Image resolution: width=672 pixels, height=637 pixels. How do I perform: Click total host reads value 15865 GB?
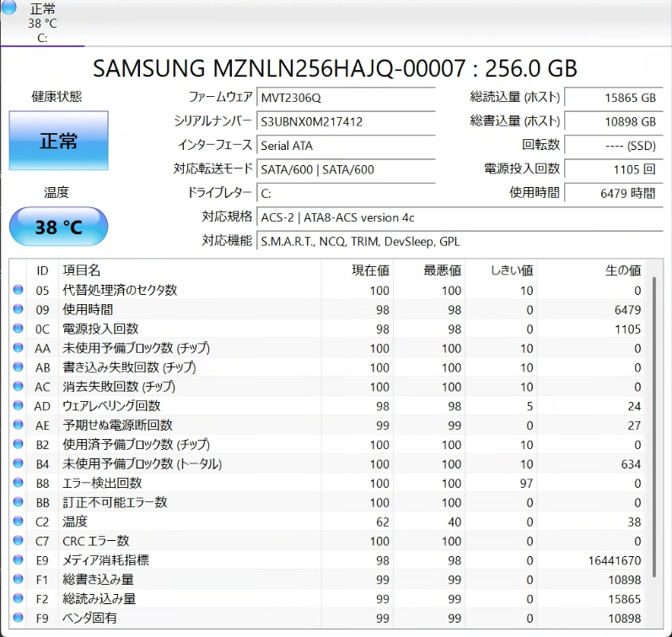coord(614,98)
